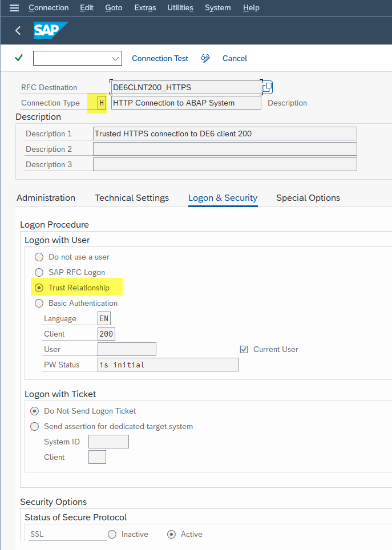
Task: Open the Edit menu
Action: (x=87, y=8)
